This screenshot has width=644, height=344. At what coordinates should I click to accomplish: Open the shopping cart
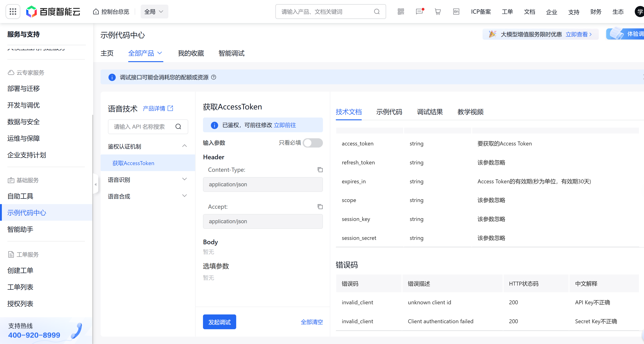pyautogui.click(x=438, y=12)
